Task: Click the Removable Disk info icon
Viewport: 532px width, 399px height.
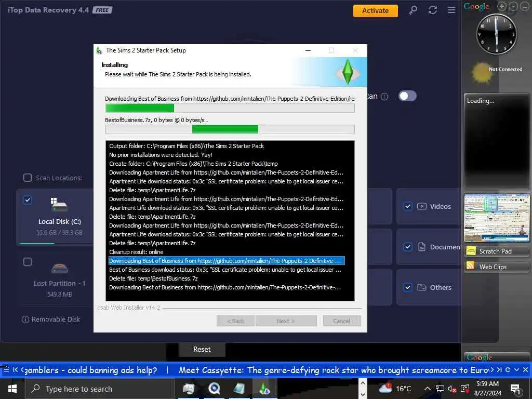Action: [x=25, y=320]
